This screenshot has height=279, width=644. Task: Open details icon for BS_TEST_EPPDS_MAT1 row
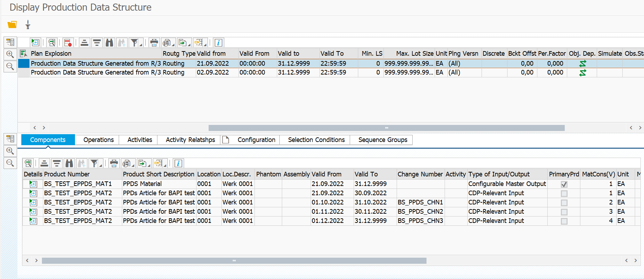[33, 184]
